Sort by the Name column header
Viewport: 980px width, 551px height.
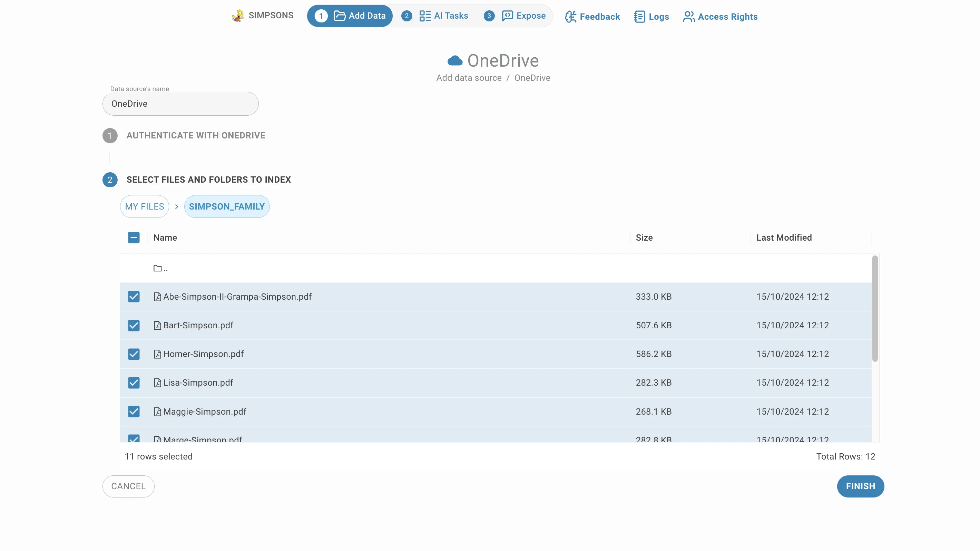coord(165,238)
